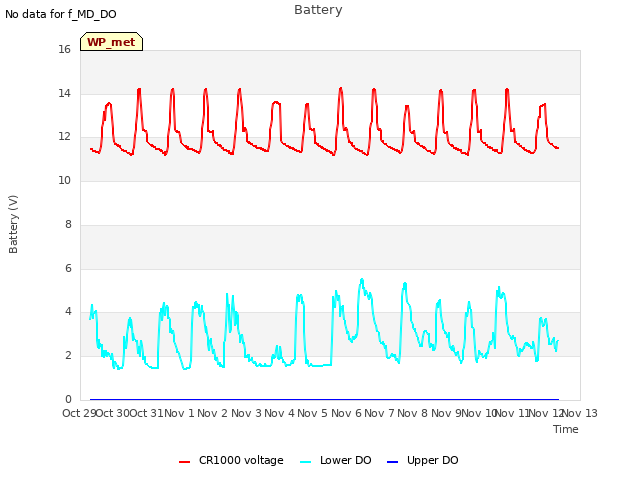The width and height of the screenshot is (640, 480).
Task: Click the Nov 1 x-axis tick label
Action: [180, 413]
